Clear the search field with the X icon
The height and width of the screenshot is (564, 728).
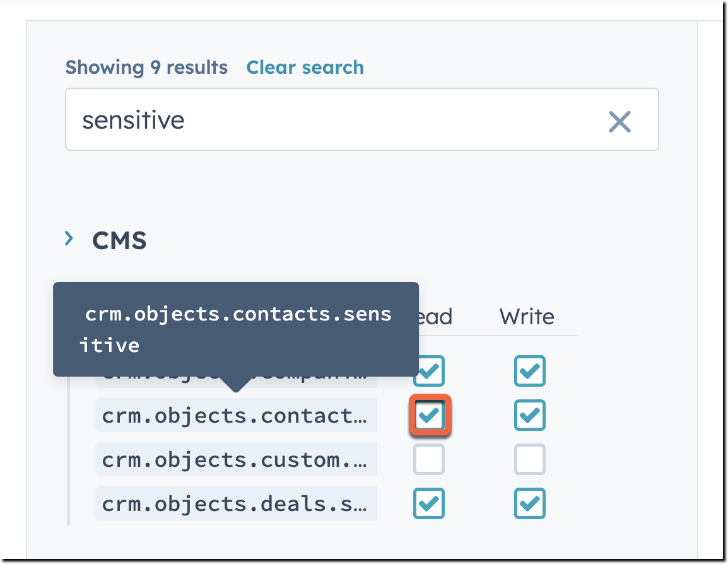[619, 121]
